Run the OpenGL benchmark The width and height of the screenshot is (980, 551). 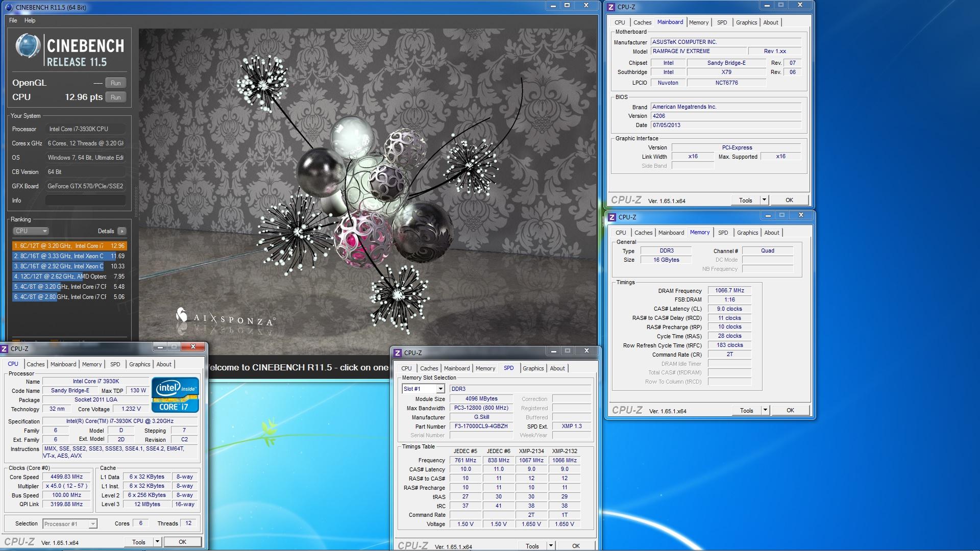click(116, 83)
